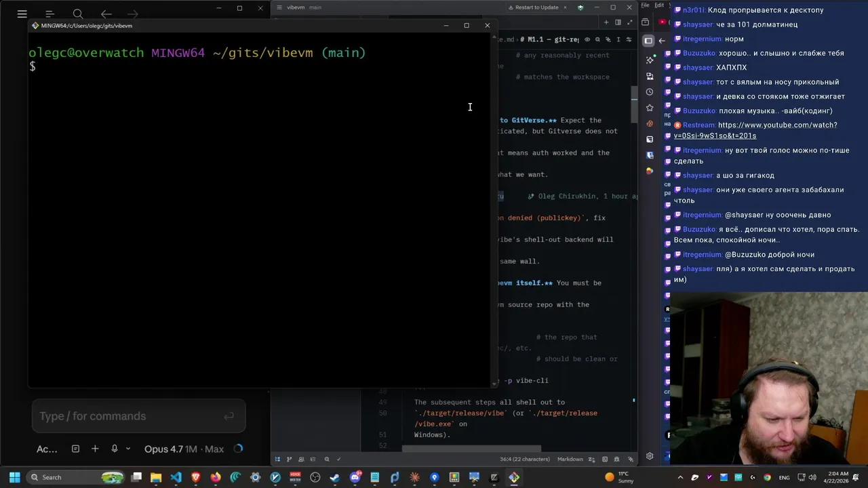The width and height of the screenshot is (868, 488).
Task: Click the editor vertical scrollbar thumb
Action: point(634,104)
